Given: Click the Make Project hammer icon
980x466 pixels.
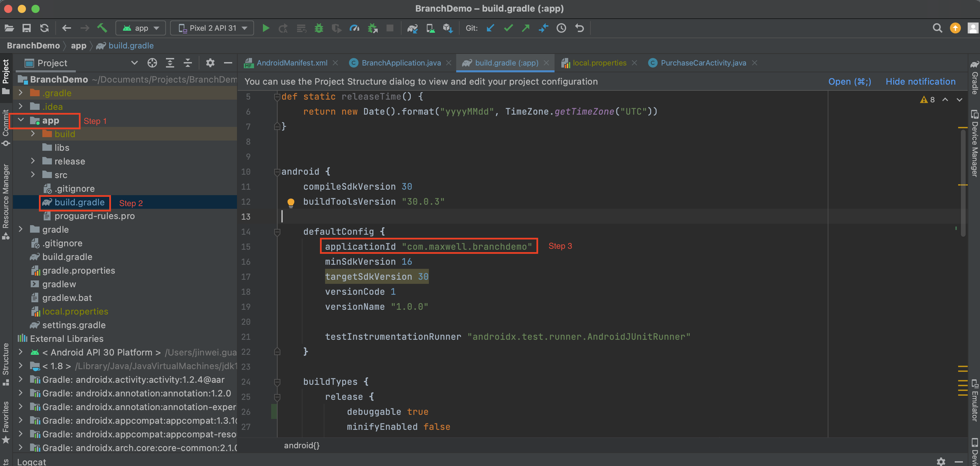Looking at the screenshot, I should click(x=101, y=28).
